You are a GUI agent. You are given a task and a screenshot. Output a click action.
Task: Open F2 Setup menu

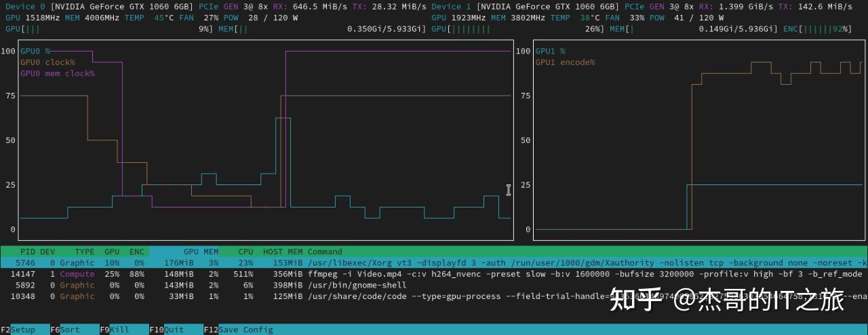tap(18, 330)
